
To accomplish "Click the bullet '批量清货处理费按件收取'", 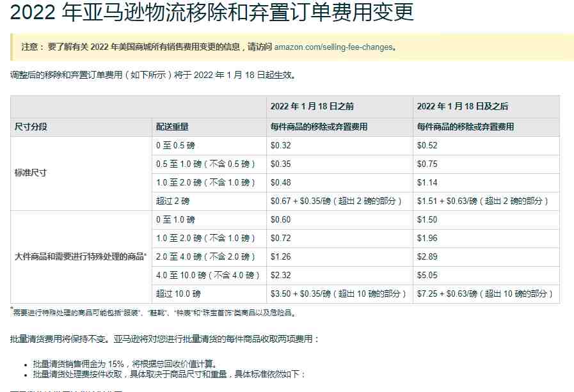I will coord(169,374).
